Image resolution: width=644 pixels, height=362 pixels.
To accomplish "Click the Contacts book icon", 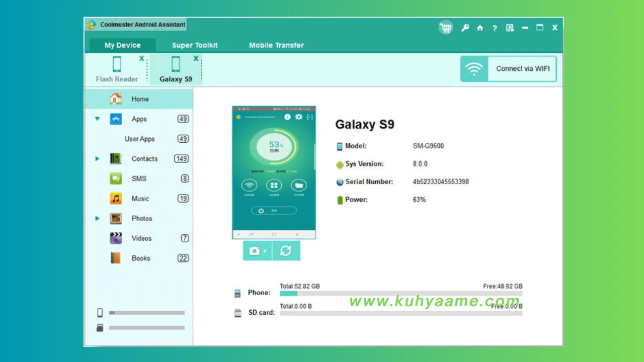I will pos(116,159).
